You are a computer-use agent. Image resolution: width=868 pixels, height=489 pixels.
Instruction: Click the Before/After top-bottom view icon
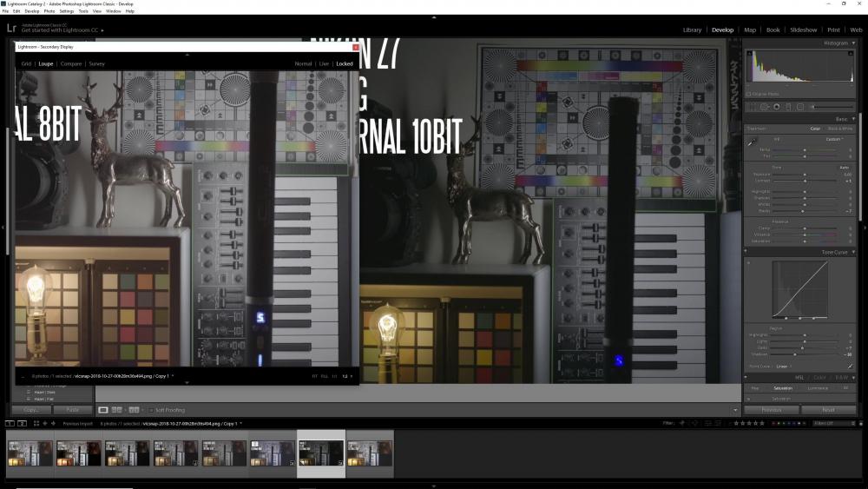(x=134, y=410)
